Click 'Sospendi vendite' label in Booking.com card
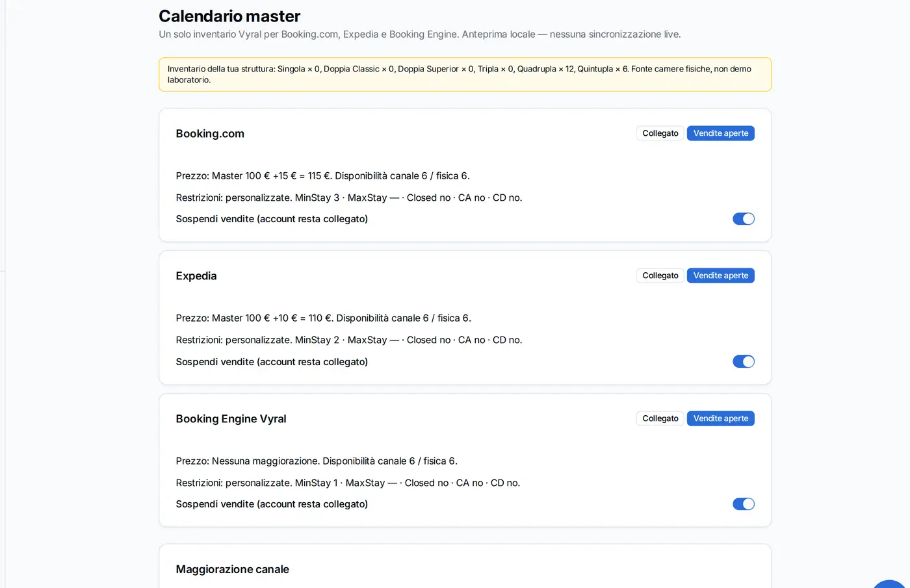Image resolution: width=910 pixels, height=588 pixels. tap(272, 219)
